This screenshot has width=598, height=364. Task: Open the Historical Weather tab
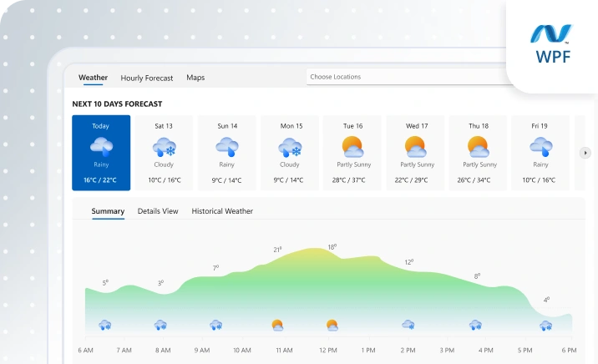pos(222,211)
